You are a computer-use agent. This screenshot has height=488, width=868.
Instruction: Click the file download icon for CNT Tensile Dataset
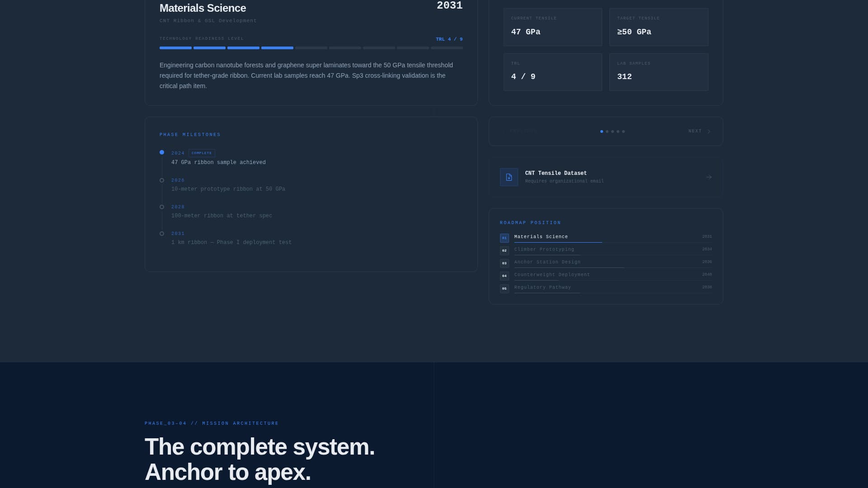click(x=509, y=177)
